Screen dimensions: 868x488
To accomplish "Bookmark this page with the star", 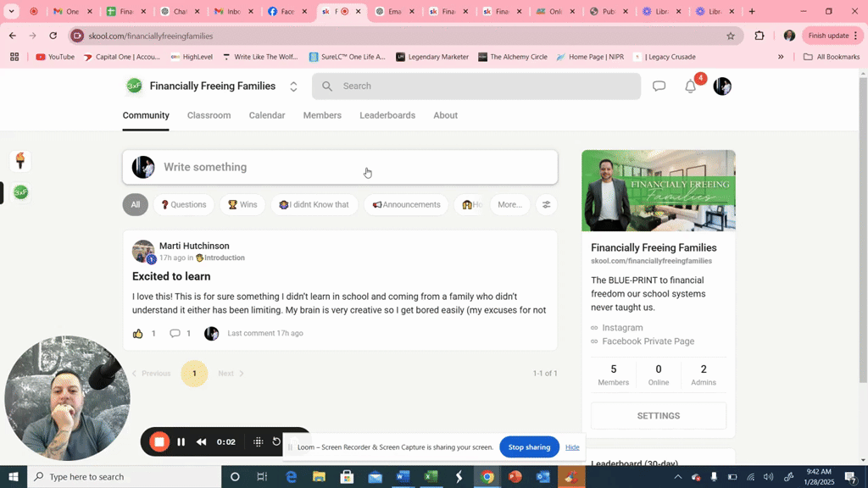I will tap(731, 36).
